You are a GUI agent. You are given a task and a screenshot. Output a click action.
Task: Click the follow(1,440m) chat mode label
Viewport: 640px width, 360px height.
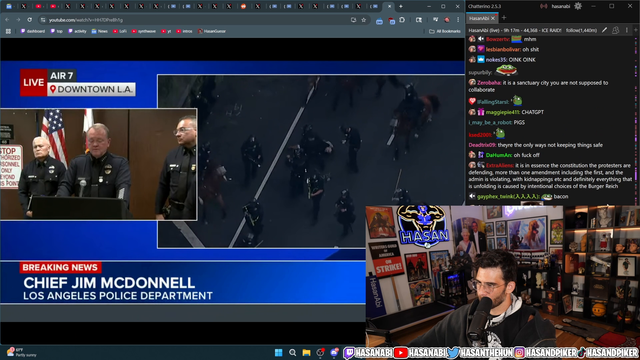pos(581,30)
